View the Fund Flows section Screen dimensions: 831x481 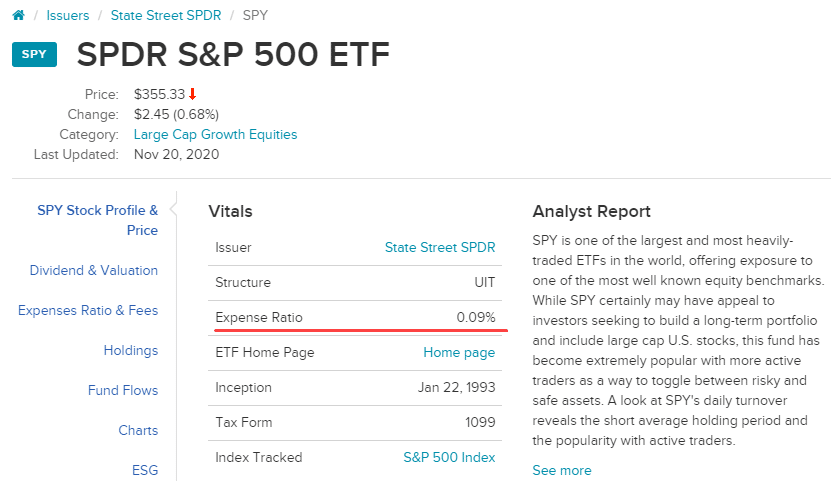tap(123, 390)
